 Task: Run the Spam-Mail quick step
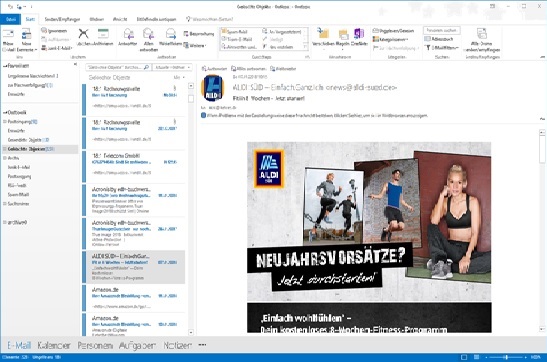tap(235, 31)
